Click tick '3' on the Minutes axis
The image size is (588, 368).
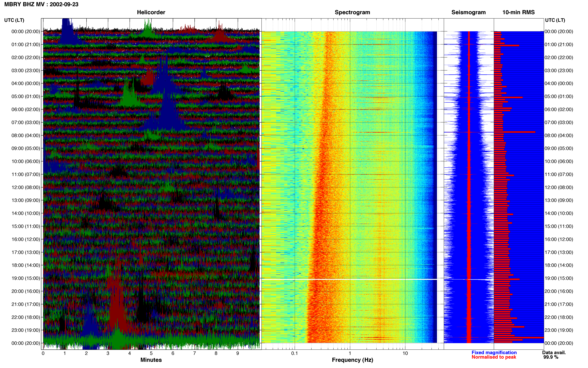pos(108,353)
